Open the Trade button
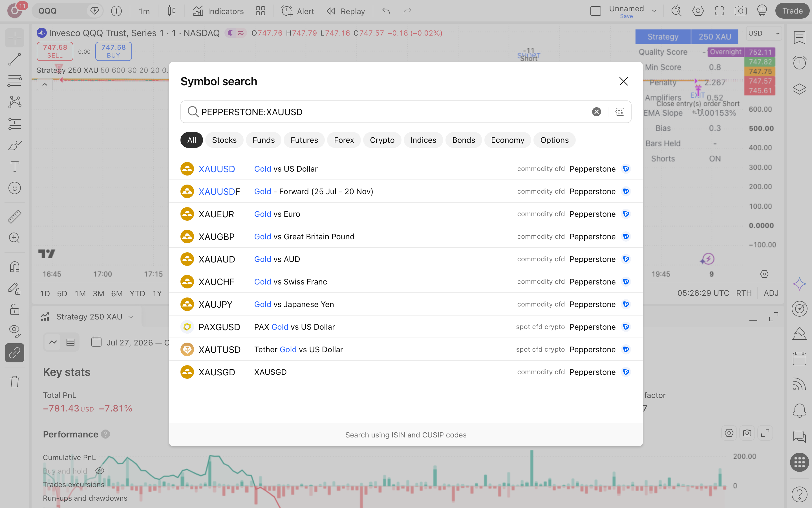Screen dimensions: 812x508 (792, 11)
